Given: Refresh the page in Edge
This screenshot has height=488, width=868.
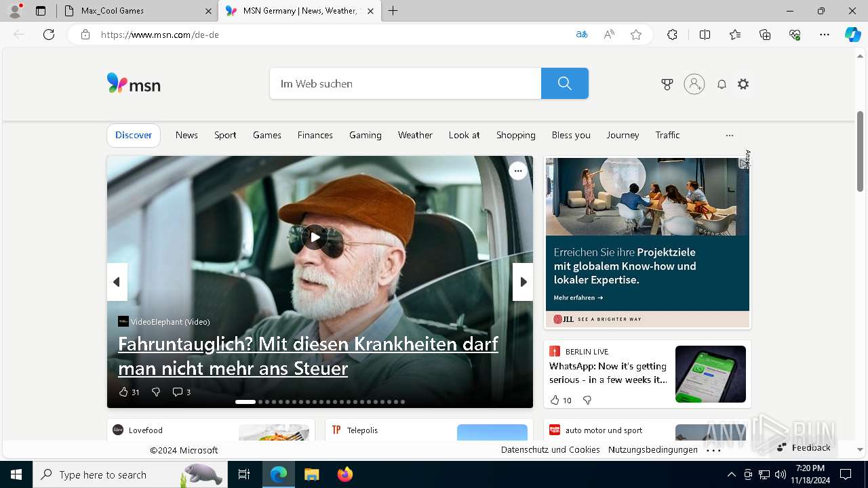Looking at the screenshot, I should point(49,35).
